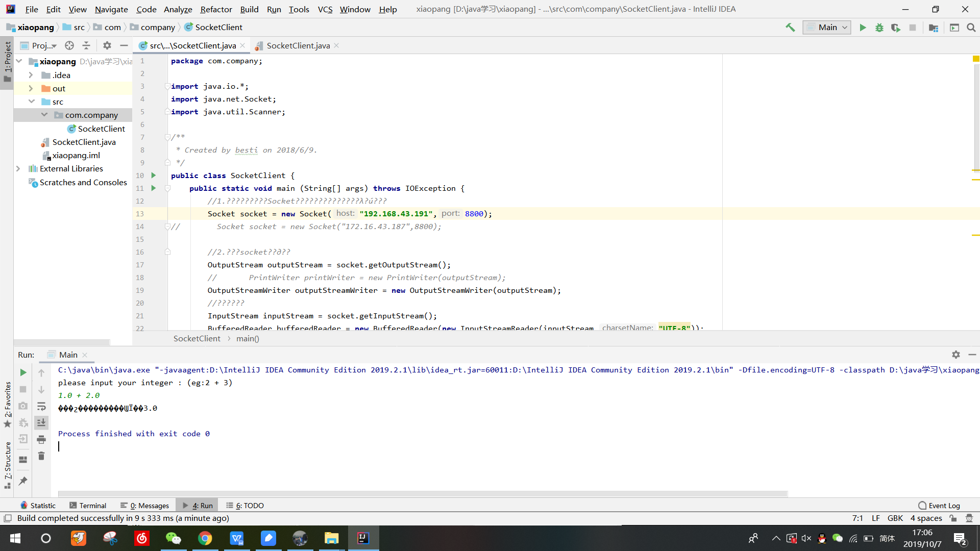This screenshot has height=551, width=980.
Task: Clear console with the trash icon
Action: (41, 456)
